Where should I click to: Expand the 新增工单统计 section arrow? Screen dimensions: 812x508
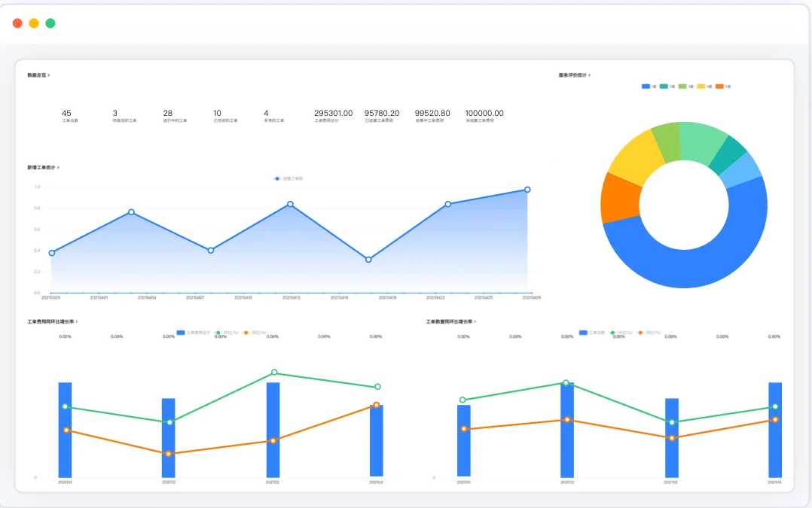[59, 168]
